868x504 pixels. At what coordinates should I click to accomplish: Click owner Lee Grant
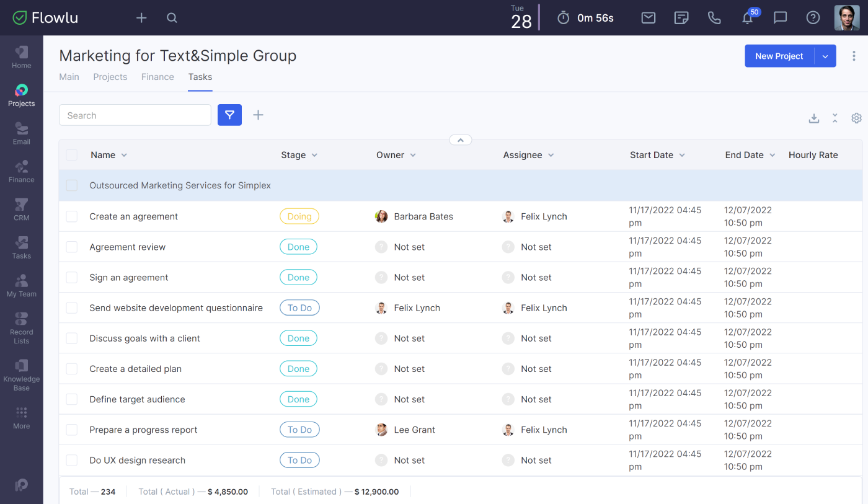click(405, 430)
